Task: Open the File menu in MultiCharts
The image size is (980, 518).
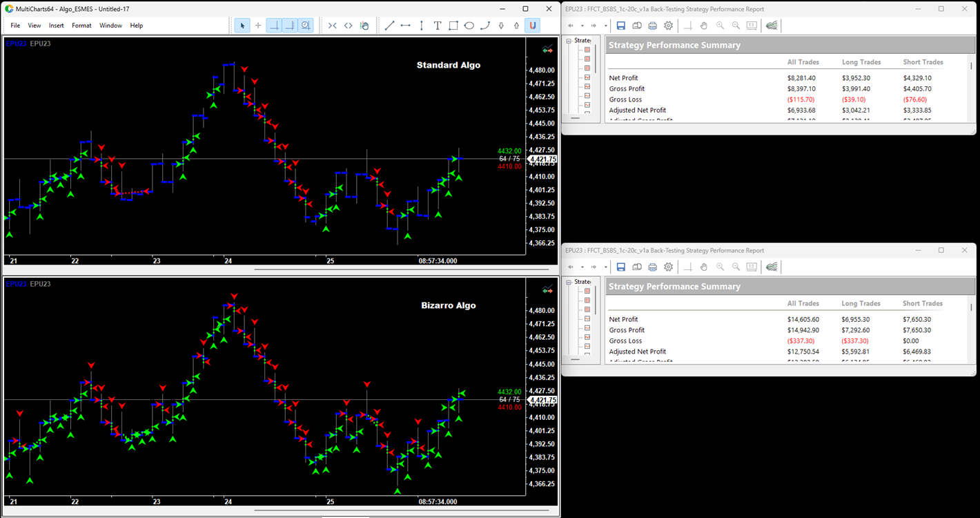Action: point(15,26)
